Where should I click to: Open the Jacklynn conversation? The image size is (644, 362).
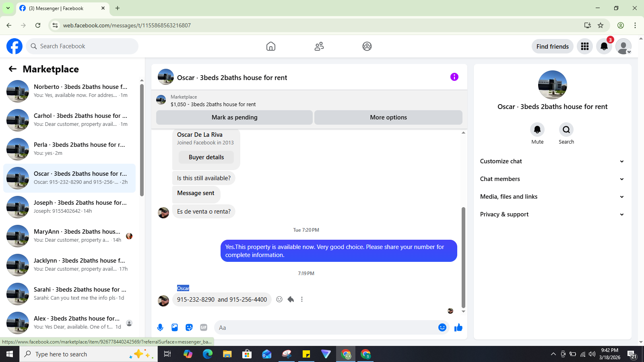[x=69, y=265]
